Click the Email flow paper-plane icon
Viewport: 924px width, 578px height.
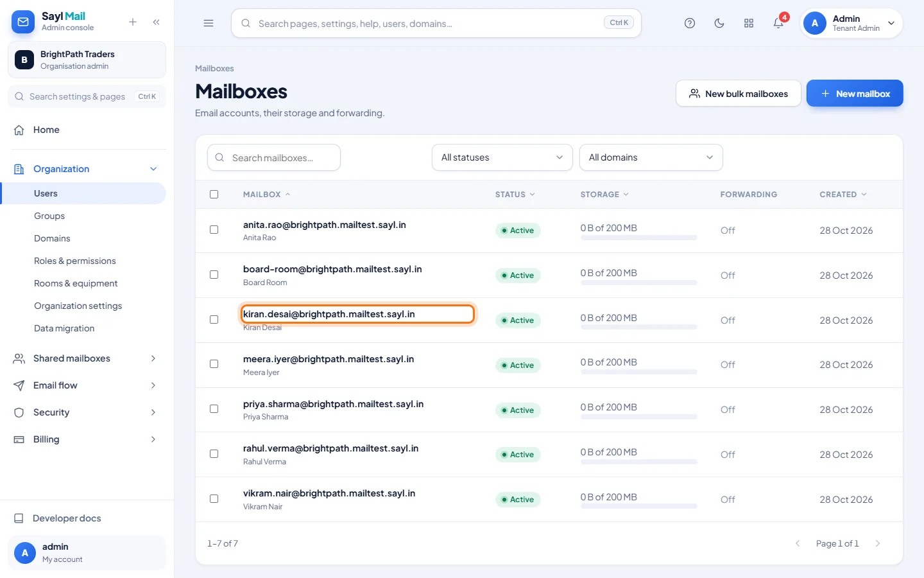tap(19, 385)
